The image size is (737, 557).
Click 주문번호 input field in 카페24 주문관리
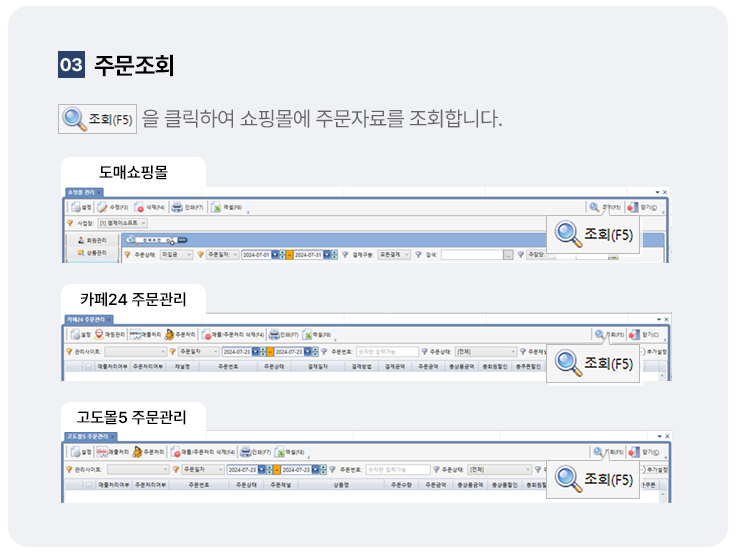(x=387, y=352)
